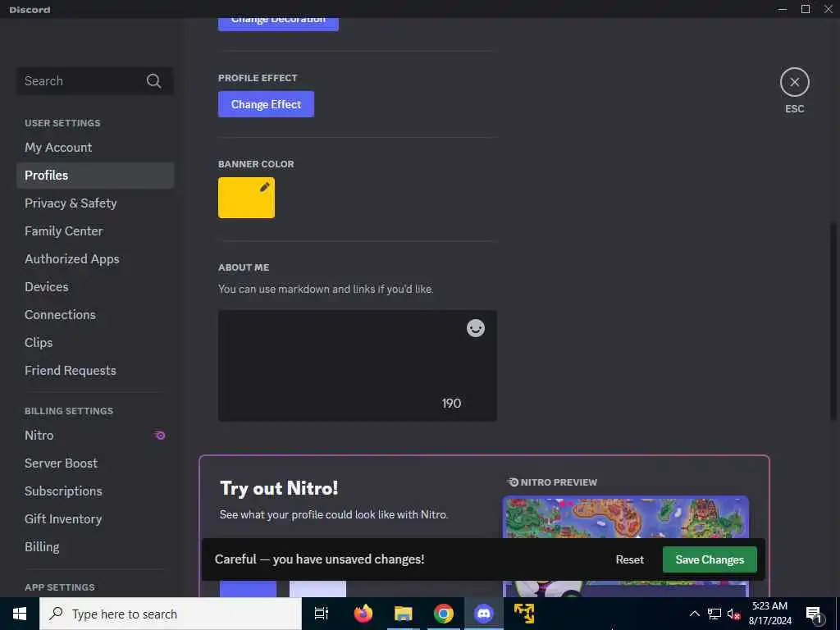
Task: Click the yellow arrows app taskbar icon
Action: (x=524, y=614)
